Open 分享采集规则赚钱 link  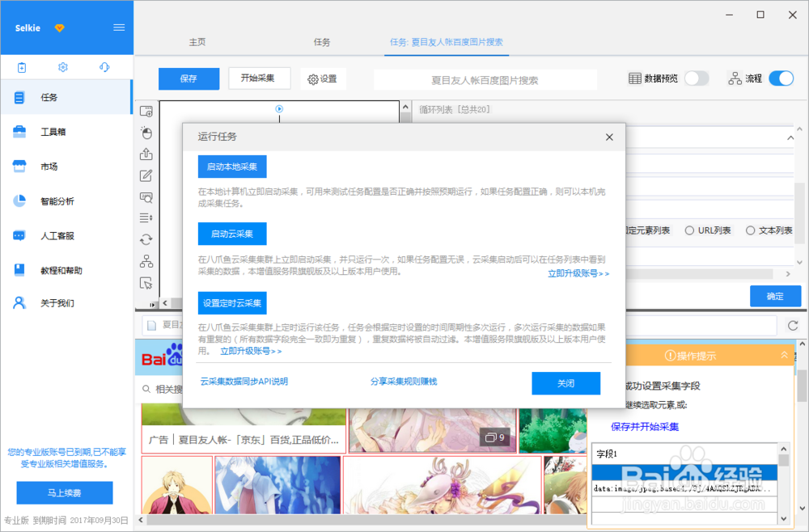[404, 382]
